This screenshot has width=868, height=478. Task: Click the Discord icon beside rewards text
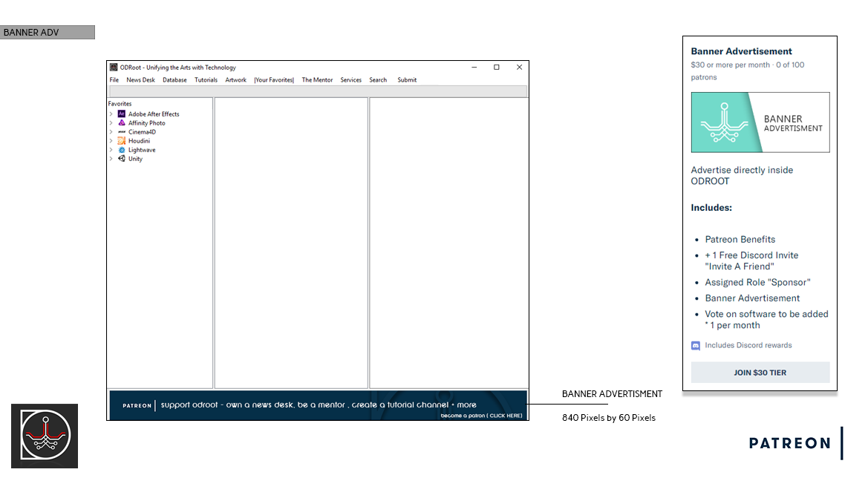point(696,345)
